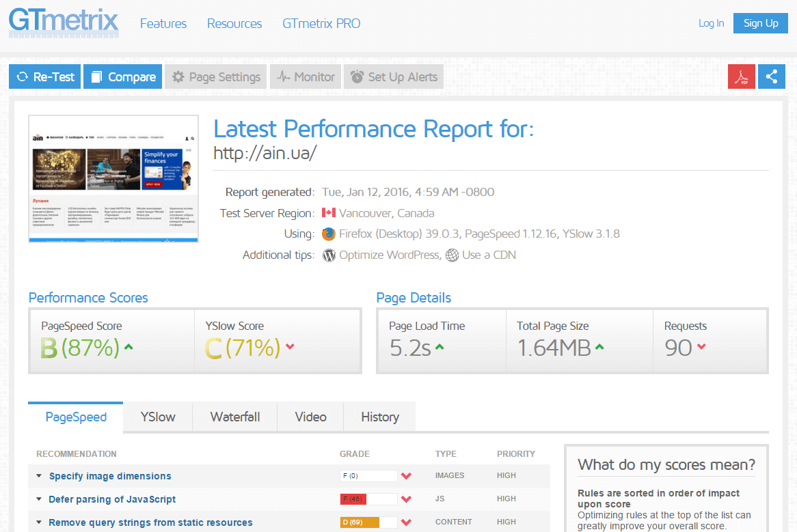Screen dimensions: 797x532
Task: Click the PageSpeed Score B (87%) value
Action: (80, 348)
